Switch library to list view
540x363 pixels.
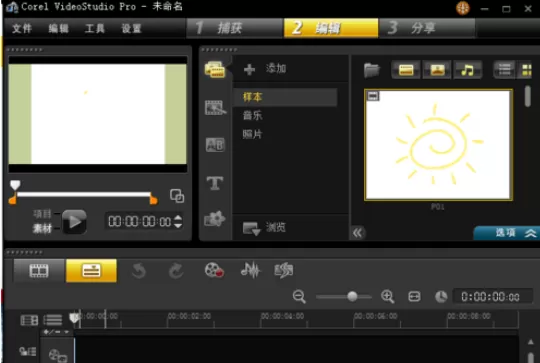505,70
